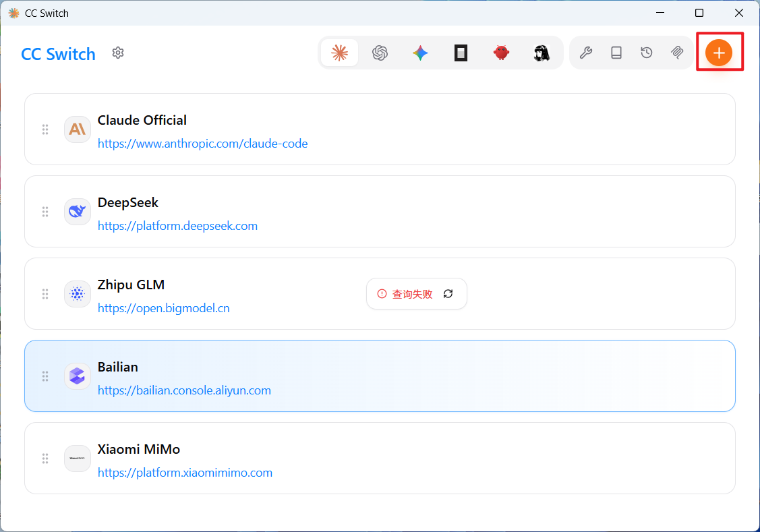Image resolution: width=760 pixels, height=532 pixels.
Task: Click the DeepSeek drag handle
Action: point(45,212)
